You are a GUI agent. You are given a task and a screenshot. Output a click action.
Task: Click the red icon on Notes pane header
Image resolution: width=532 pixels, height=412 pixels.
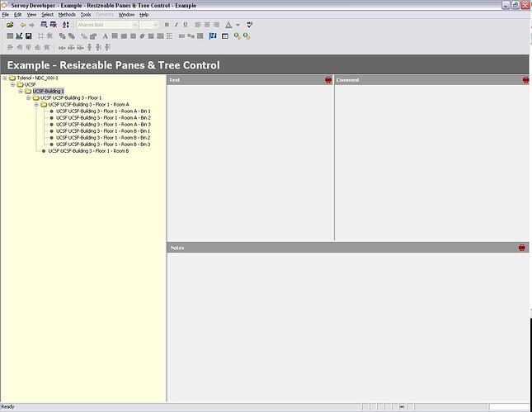tap(522, 248)
